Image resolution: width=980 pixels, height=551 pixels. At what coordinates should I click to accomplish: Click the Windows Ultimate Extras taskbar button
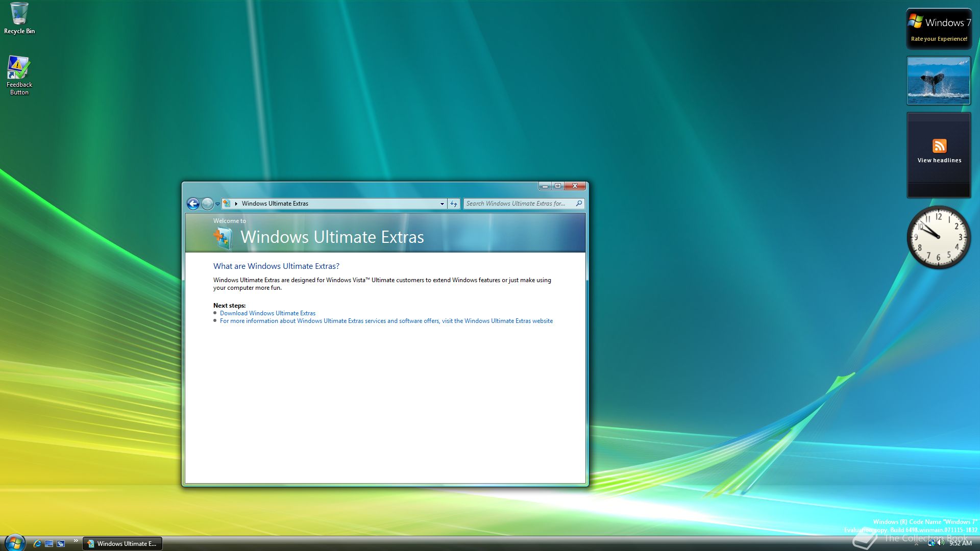[x=122, y=544]
